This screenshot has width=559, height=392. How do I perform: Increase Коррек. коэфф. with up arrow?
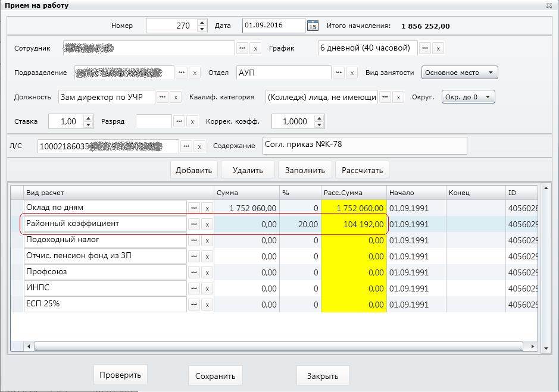pos(320,118)
